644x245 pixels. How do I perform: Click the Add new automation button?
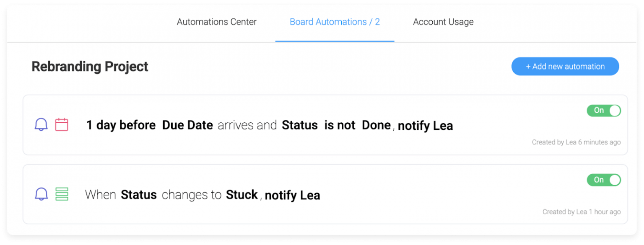(x=565, y=66)
